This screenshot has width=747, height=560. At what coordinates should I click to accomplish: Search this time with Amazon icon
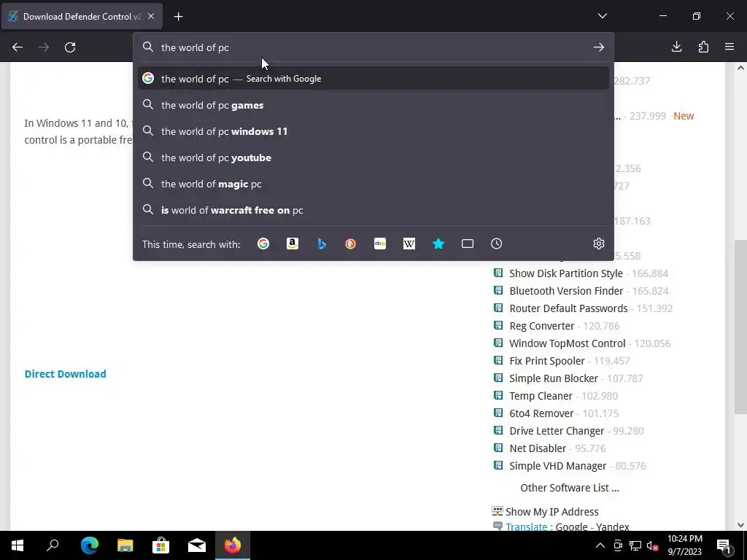tap(293, 244)
